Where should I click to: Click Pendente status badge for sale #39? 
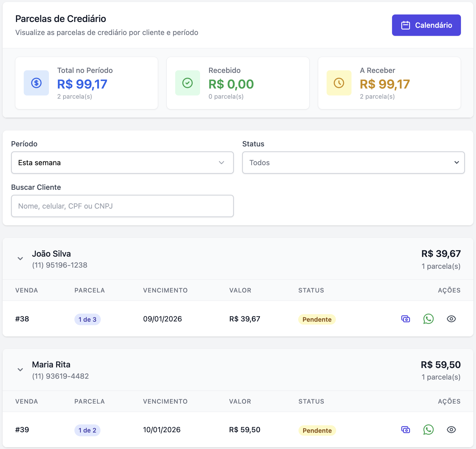[317, 430]
